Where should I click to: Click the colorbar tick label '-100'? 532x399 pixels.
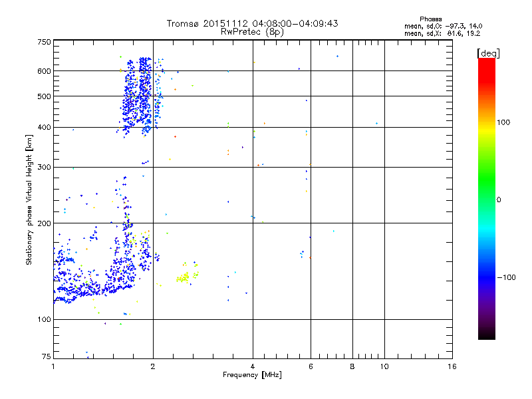(506, 277)
